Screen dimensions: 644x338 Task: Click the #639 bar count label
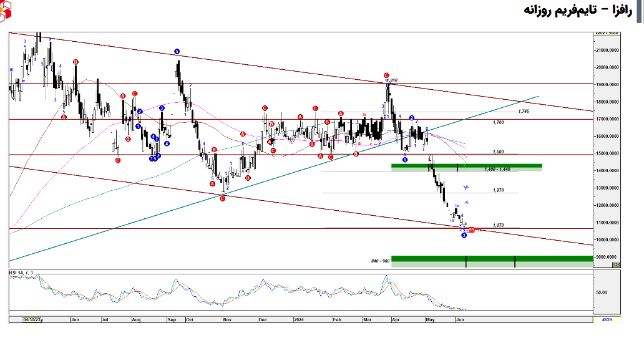coord(607,319)
